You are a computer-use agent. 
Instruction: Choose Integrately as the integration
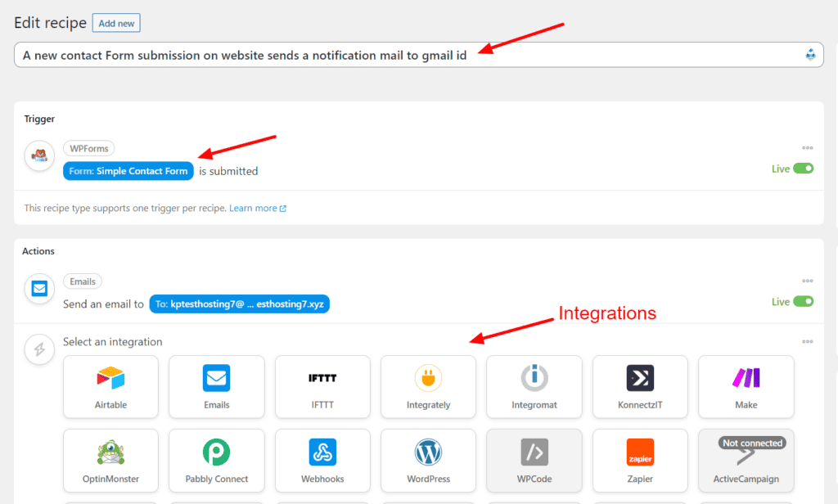point(428,386)
